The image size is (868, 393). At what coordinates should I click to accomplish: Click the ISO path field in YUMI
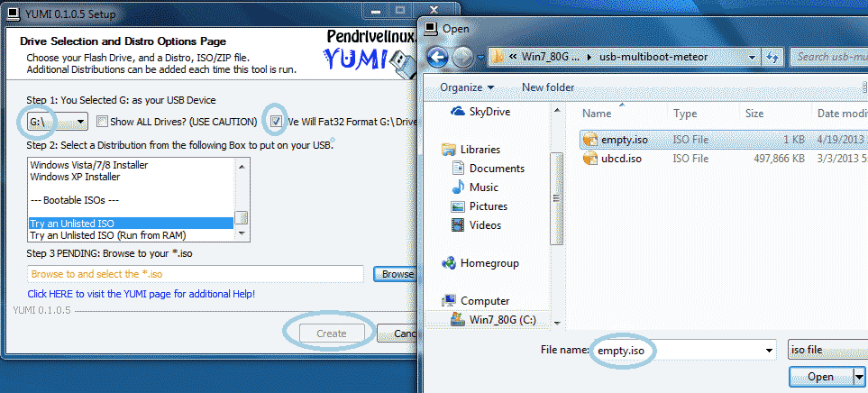coord(195,274)
